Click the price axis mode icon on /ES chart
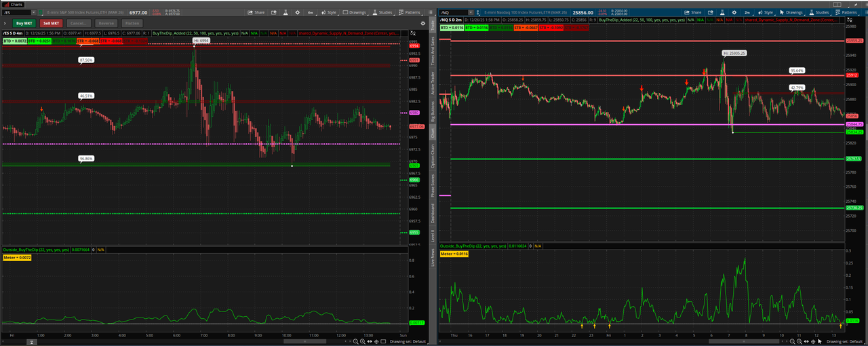868x346 pixels. tap(413, 33)
